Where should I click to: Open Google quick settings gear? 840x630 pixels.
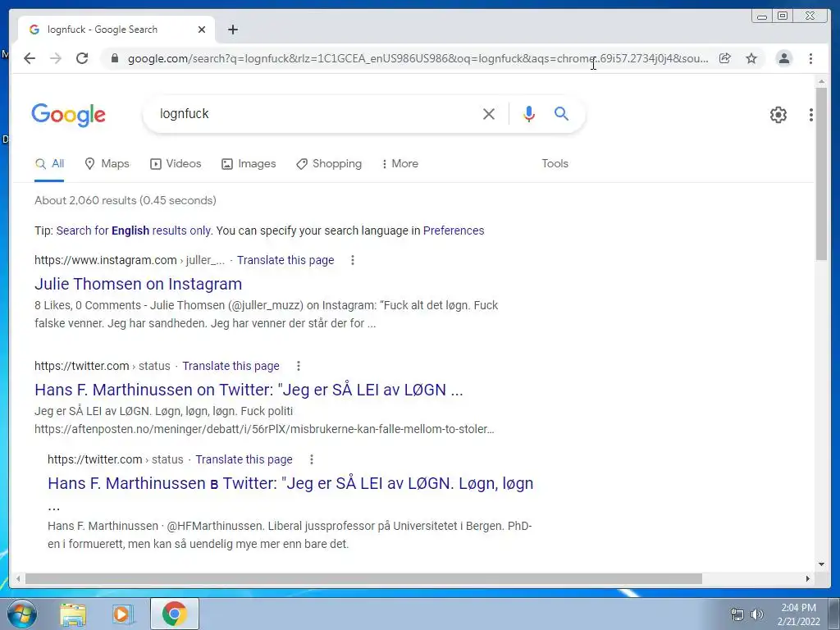pos(778,115)
